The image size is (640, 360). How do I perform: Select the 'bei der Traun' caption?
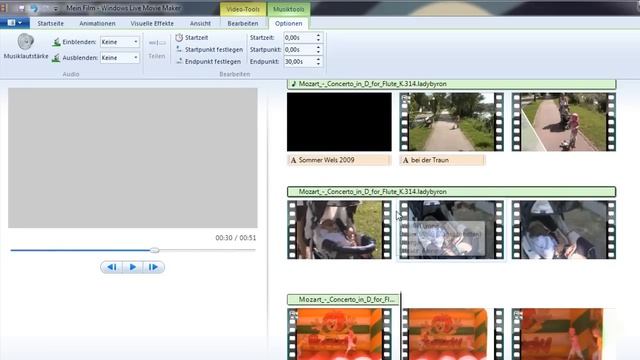(442, 160)
